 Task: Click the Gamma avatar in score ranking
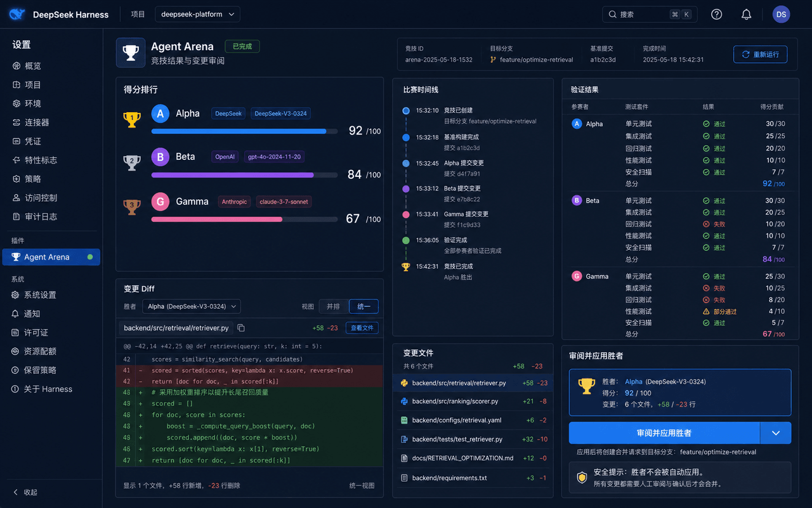(160, 202)
